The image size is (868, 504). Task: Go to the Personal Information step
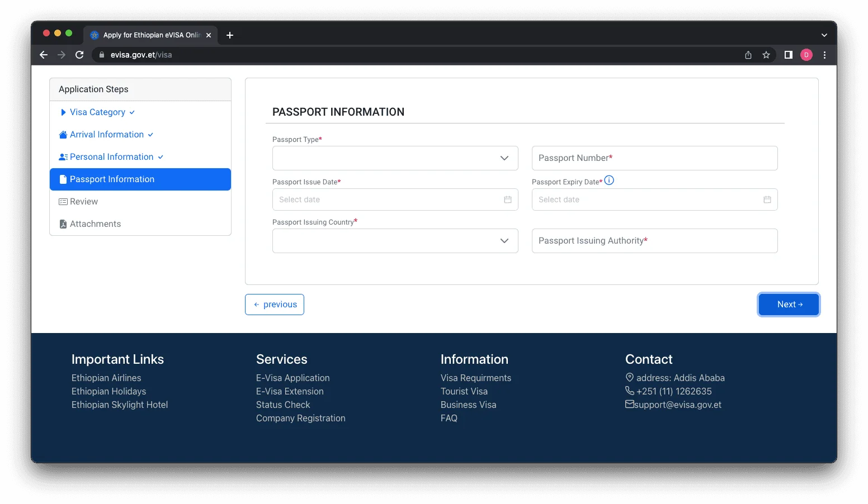[x=111, y=157]
